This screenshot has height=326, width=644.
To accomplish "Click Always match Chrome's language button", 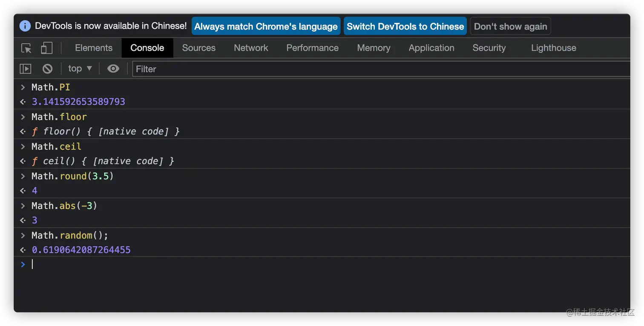I will pyautogui.click(x=266, y=26).
